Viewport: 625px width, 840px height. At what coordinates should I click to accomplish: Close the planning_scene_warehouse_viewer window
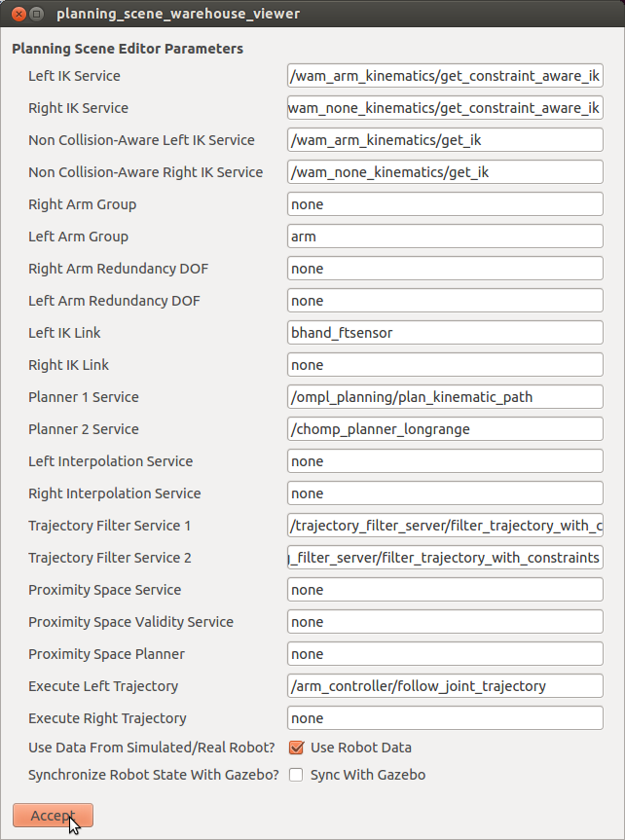tap(18, 14)
